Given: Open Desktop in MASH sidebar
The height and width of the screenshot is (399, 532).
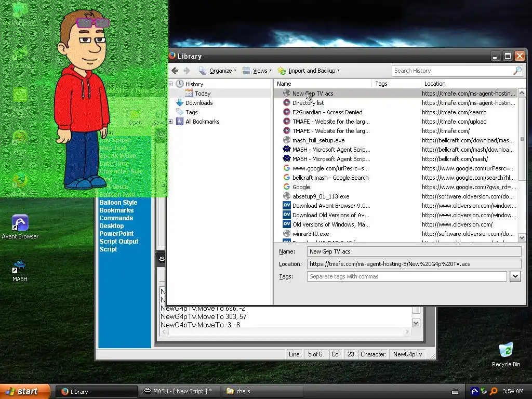Looking at the screenshot, I should (x=111, y=226).
